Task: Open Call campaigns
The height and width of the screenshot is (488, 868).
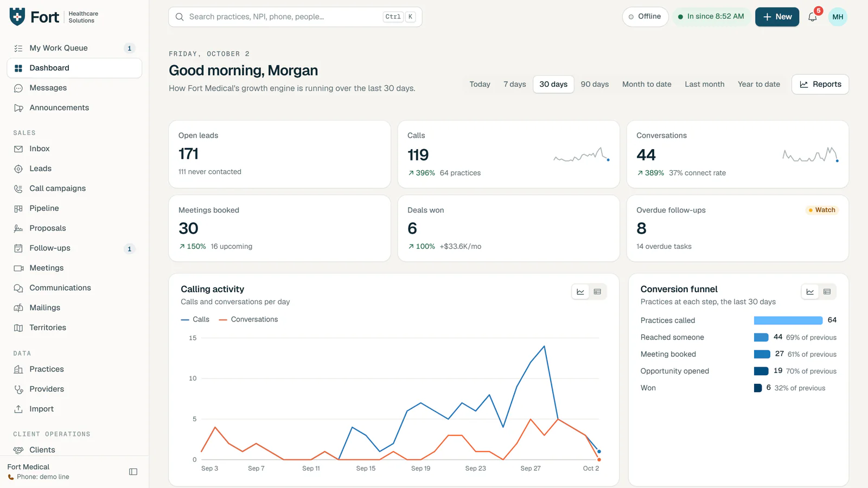Action: click(x=74, y=189)
